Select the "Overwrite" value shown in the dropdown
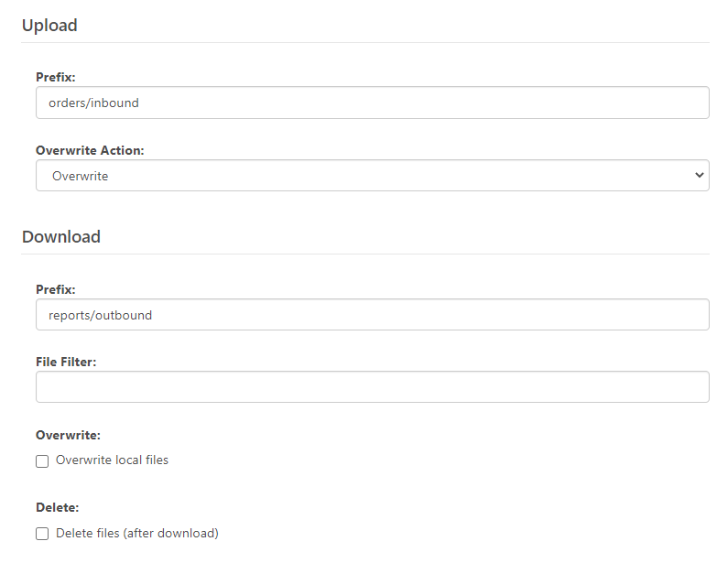728x563 pixels. pyautogui.click(x=81, y=176)
